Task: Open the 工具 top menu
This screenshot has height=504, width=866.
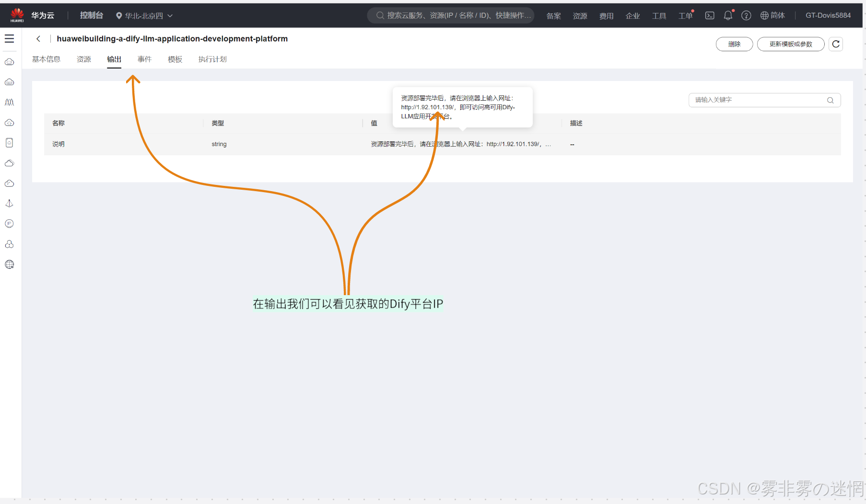Action: pos(659,16)
